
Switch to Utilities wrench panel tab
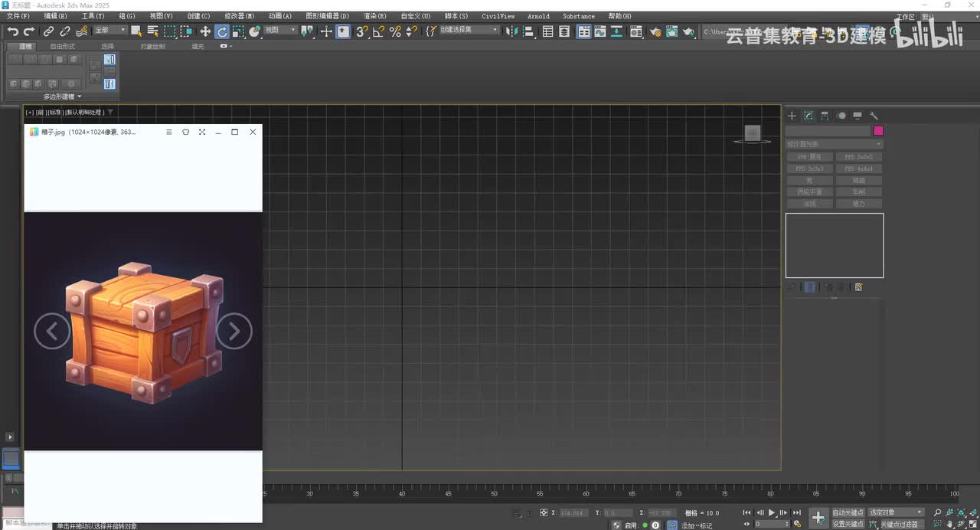coord(874,116)
